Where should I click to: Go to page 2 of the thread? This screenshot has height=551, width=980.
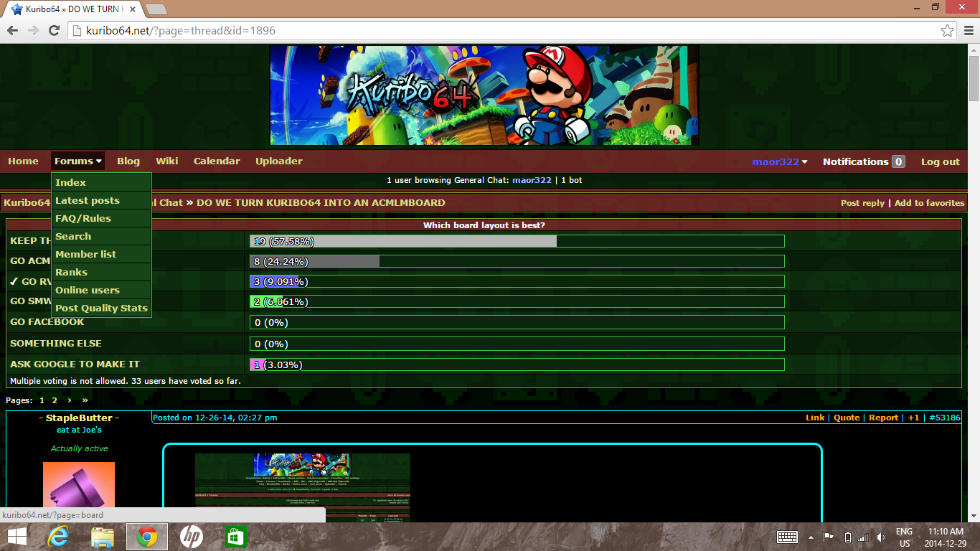(x=55, y=400)
